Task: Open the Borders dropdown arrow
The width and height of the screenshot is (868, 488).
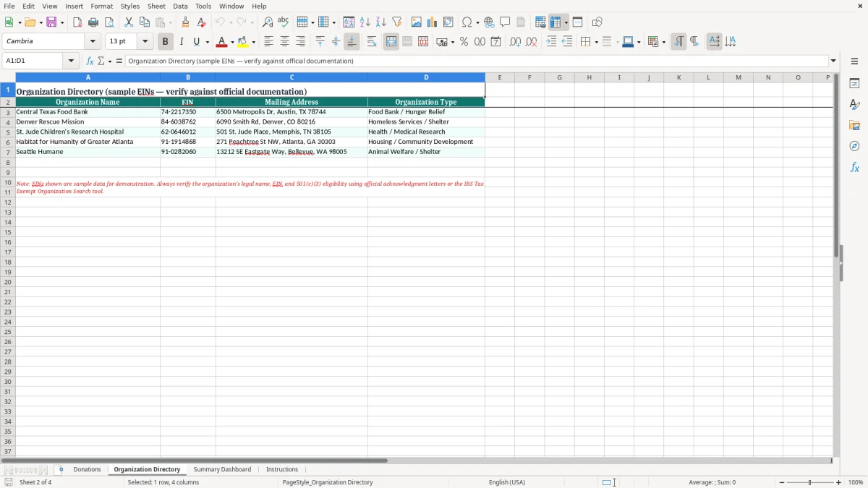Action: click(596, 42)
